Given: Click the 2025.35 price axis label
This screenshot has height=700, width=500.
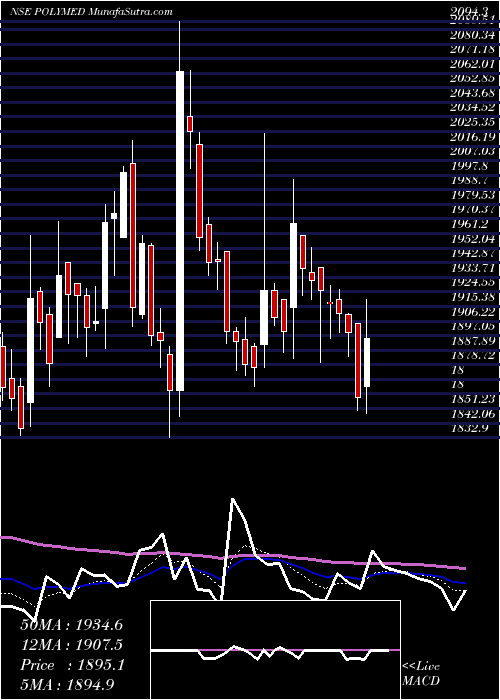Looking at the screenshot, I should coord(471,122).
